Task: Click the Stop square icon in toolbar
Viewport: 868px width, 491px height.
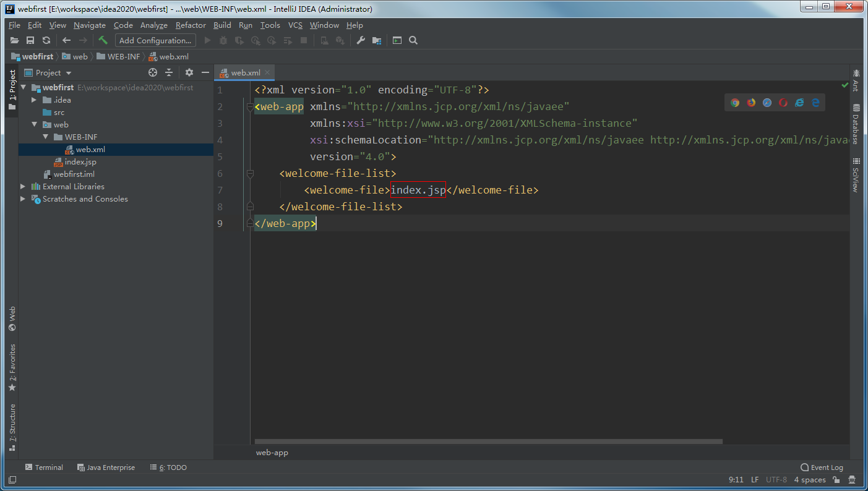Action: [304, 40]
